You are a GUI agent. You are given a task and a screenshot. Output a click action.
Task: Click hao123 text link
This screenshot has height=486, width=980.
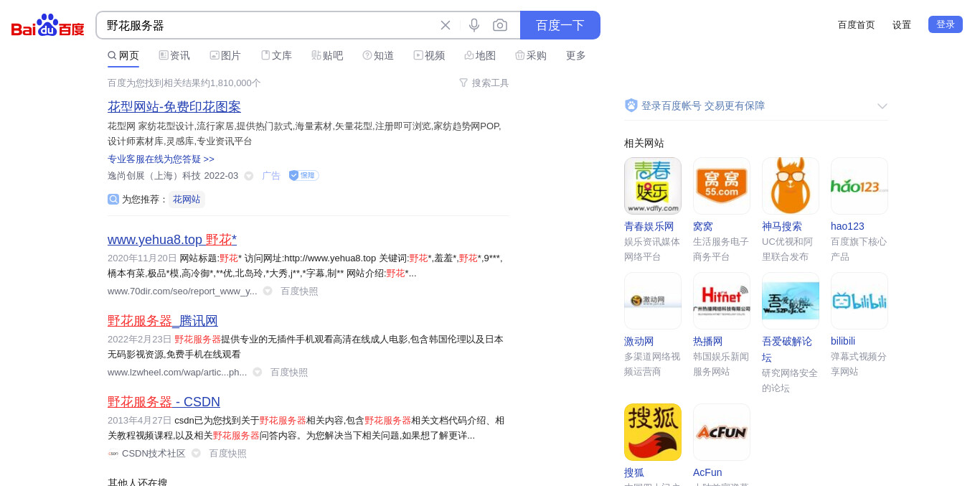point(847,226)
